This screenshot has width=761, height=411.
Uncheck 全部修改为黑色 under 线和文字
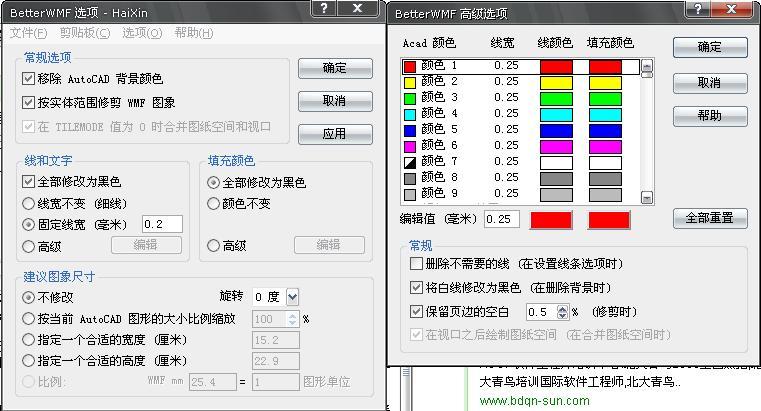[x=28, y=181]
